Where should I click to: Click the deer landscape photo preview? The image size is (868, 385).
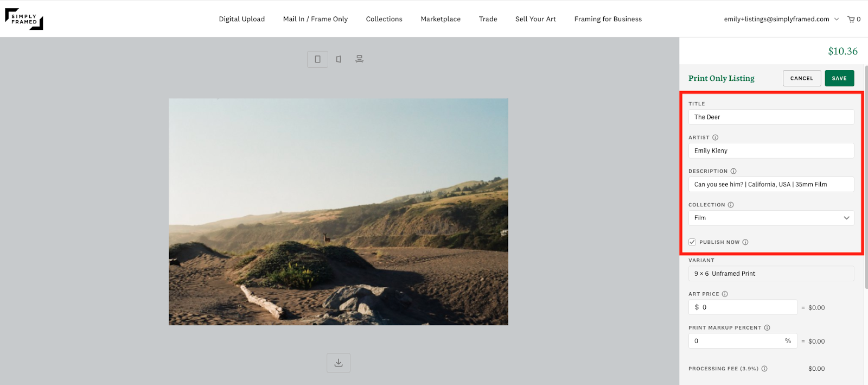tap(339, 212)
